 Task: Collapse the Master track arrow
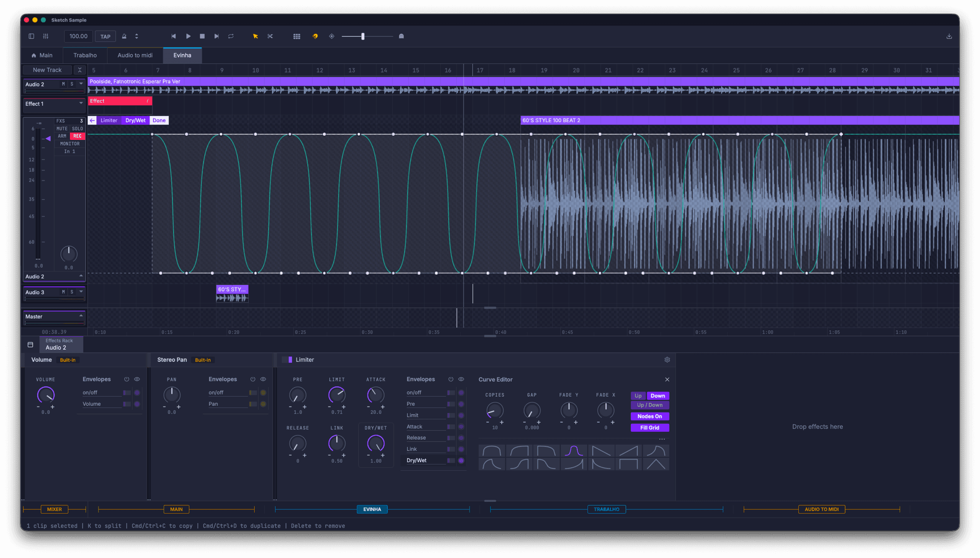(81, 316)
